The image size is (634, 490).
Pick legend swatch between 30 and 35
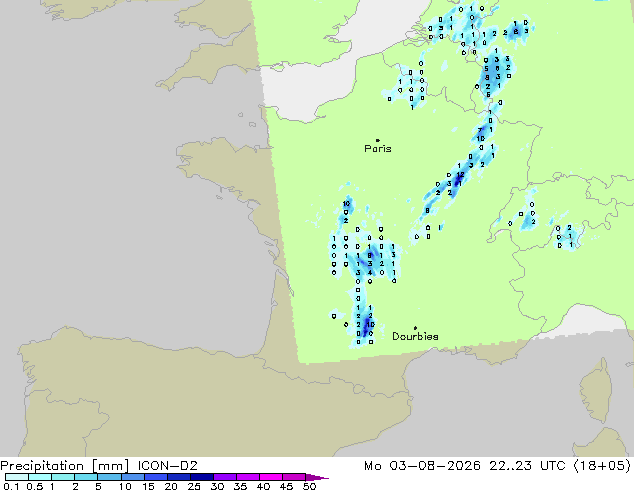[x=224, y=477]
